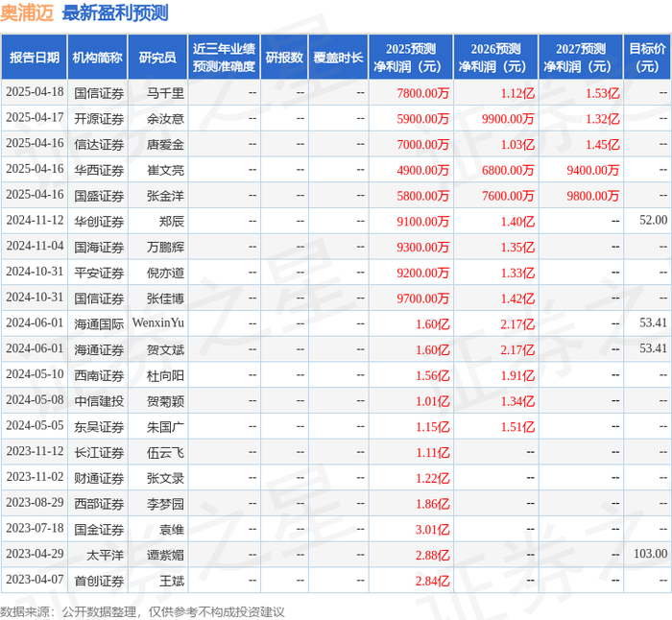Select the 国金证券 institution cell

click(x=99, y=530)
